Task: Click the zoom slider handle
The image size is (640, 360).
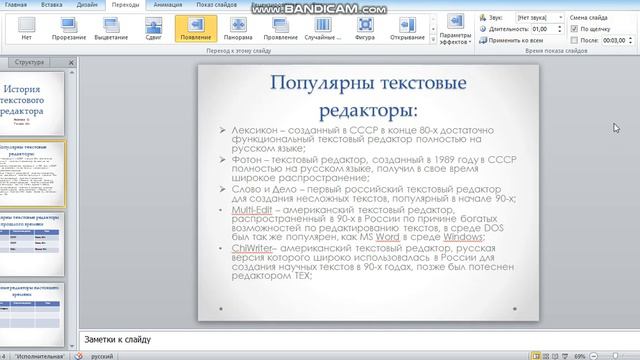Action: 616,356
